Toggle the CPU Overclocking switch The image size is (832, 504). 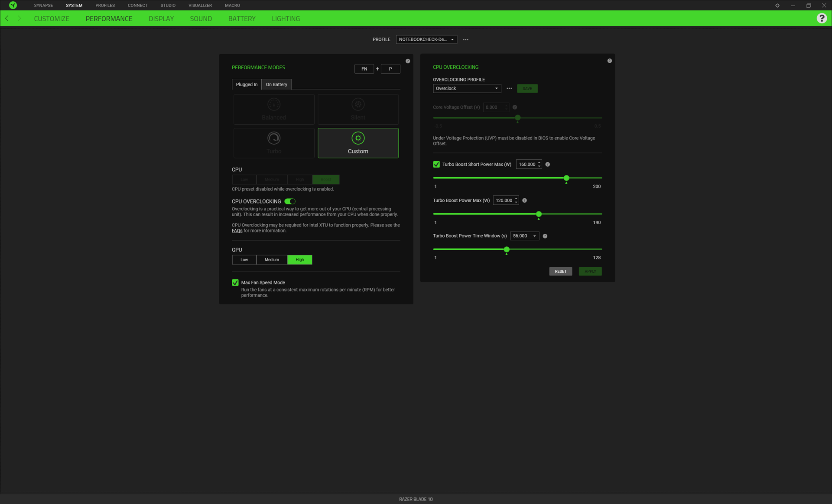pos(290,201)
